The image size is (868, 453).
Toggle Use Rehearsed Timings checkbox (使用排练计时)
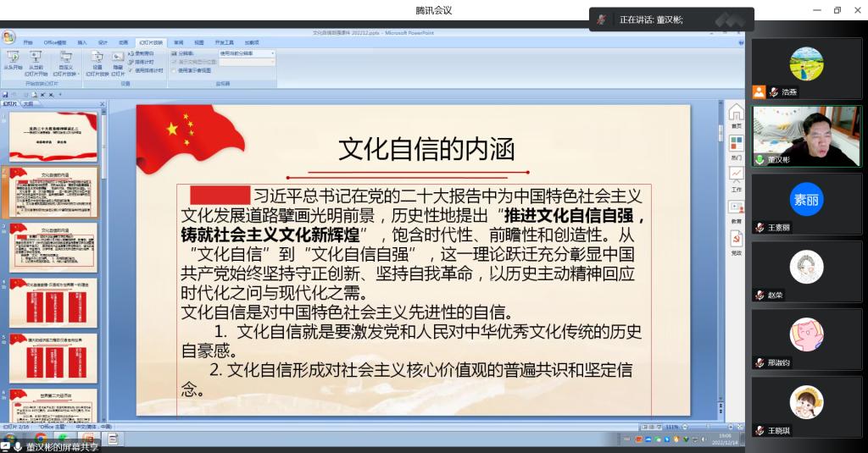pyautogui.click(x=131, y=70)
